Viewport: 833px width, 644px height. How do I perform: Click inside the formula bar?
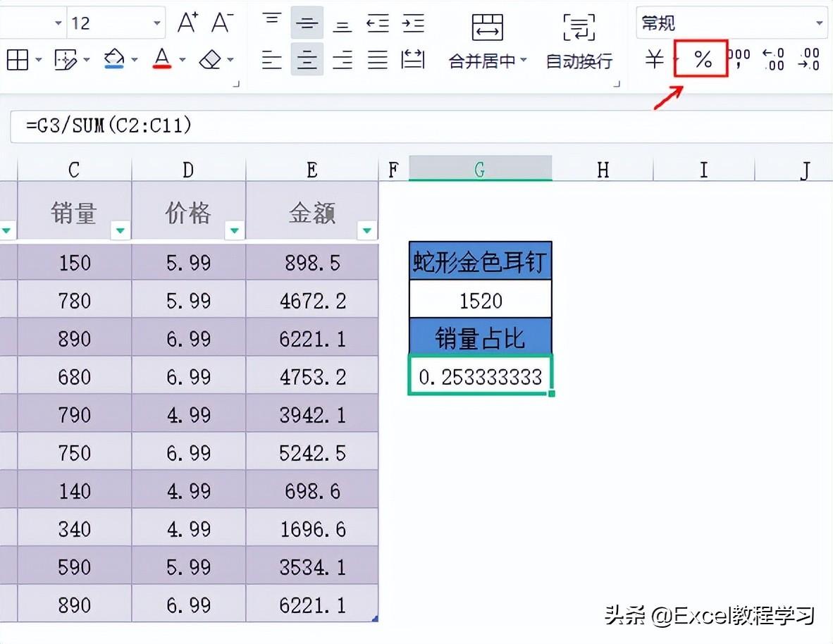(423, 126)
